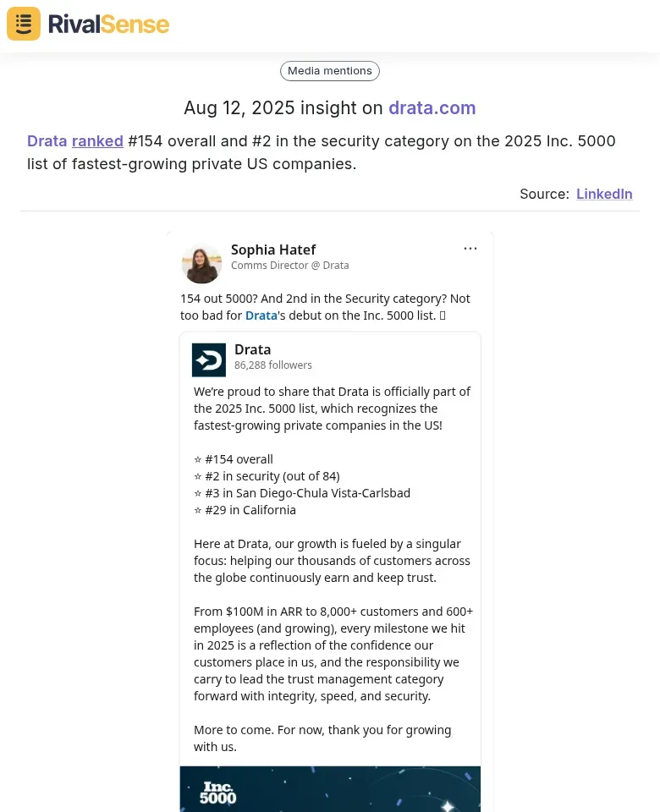Click the 'Aug 12, 2025 insight on' heading
This screenshot has height=812, width=660.
click(x=283, y=107)
